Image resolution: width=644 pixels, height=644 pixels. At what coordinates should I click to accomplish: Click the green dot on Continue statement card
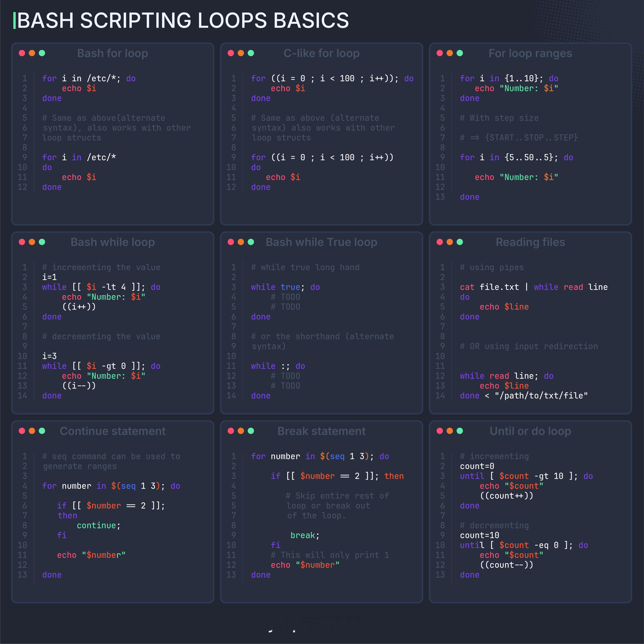point(42,431)
